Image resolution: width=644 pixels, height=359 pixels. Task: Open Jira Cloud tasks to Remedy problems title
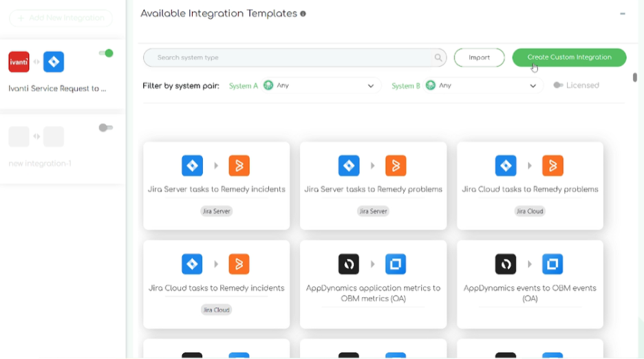coord(530,189)
